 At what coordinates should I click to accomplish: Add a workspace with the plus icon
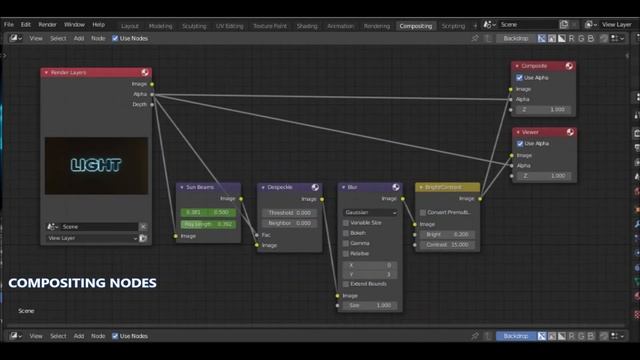point(475,26)
